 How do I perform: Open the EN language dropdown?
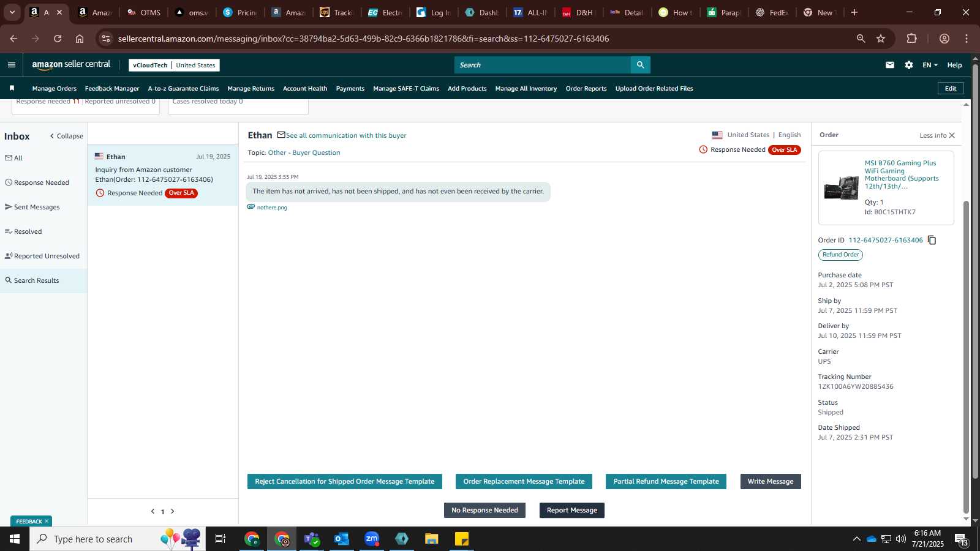click(930, 65)
